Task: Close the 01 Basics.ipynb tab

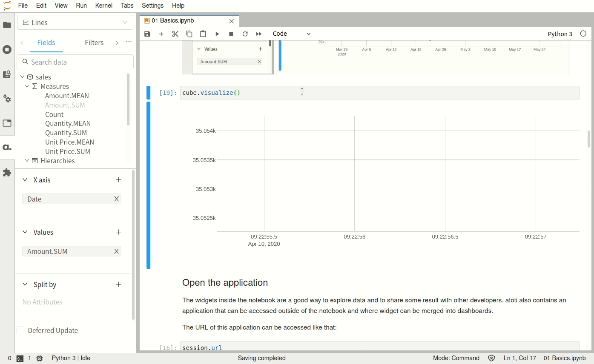Action: click(x=232, y=21)
